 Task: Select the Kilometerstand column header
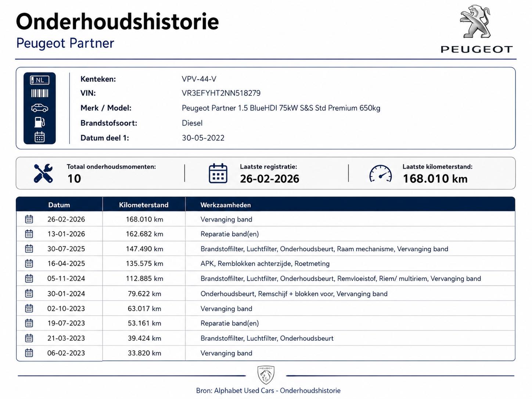pyautogui.click(x=144, y=205)
